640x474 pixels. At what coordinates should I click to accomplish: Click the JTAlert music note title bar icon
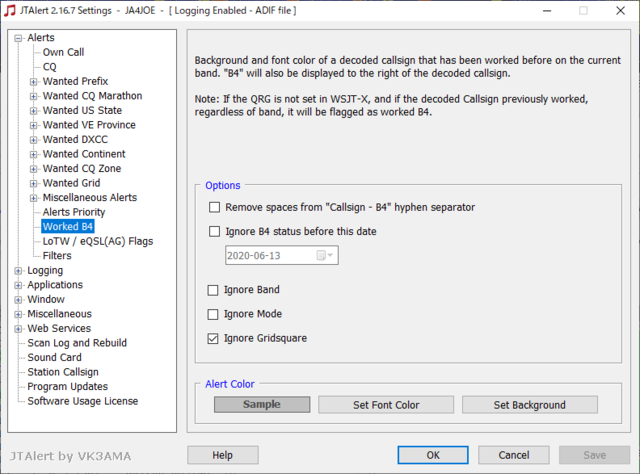(x=9, y=10)
